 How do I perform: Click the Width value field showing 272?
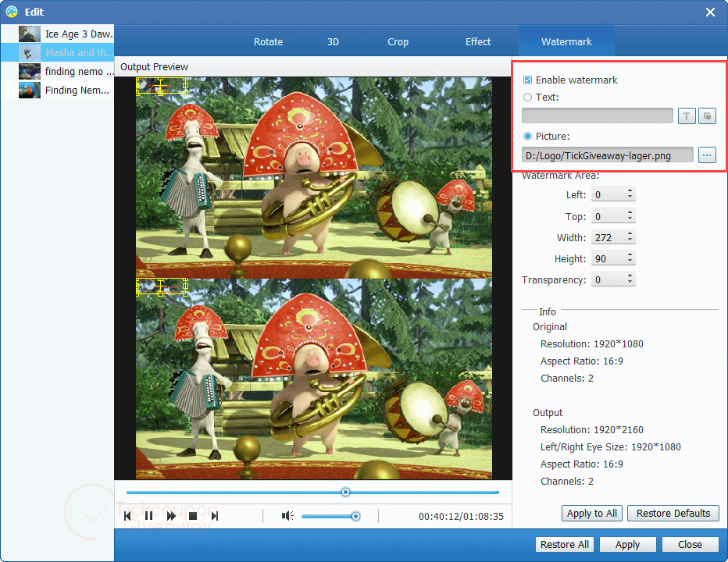608,237
